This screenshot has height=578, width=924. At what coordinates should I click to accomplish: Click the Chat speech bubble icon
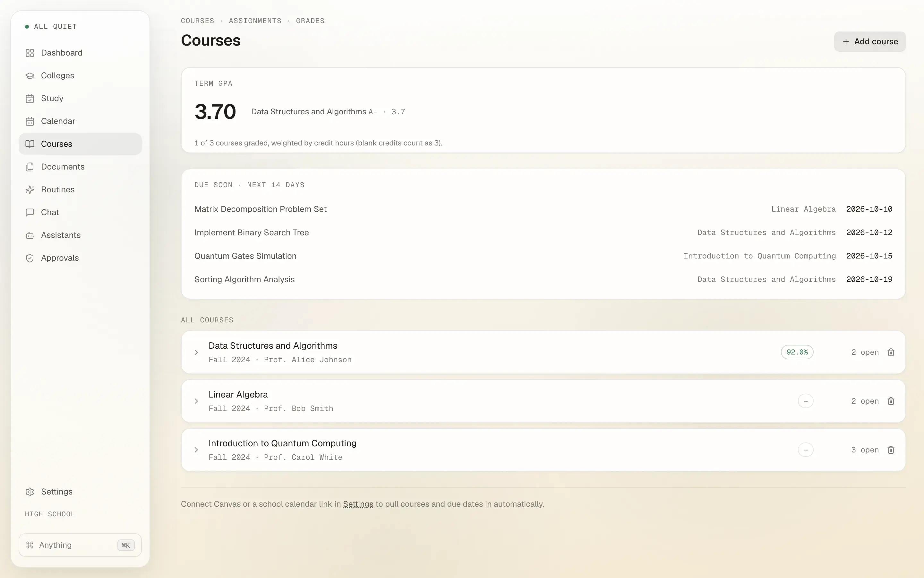[x=30, y=213]
